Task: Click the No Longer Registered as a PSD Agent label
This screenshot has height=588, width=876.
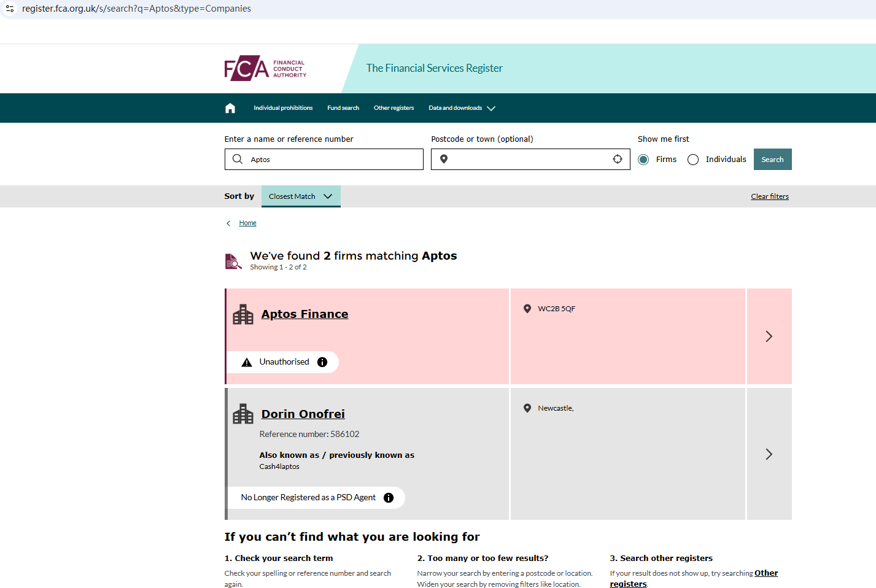Action: coord(308,498)
